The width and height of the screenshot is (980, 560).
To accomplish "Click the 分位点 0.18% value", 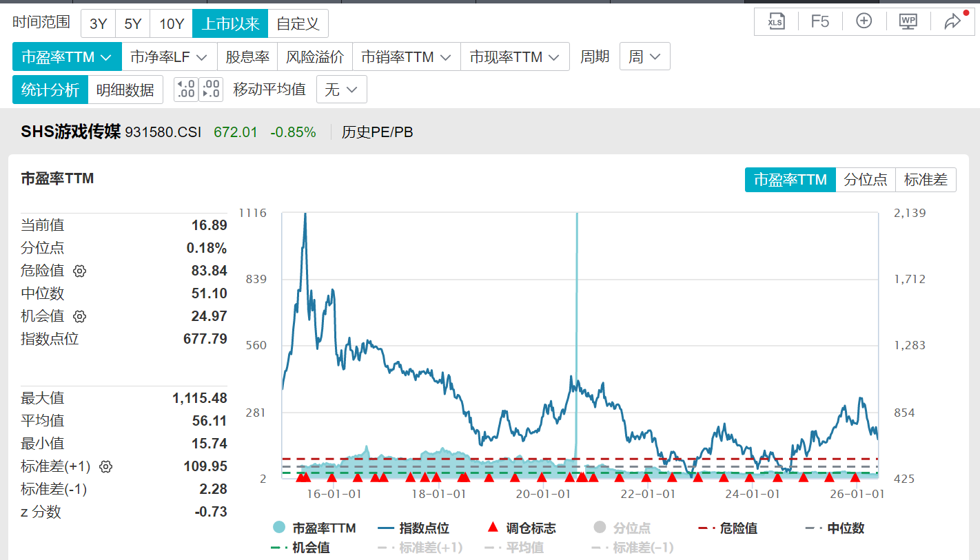I will (206, 248).
